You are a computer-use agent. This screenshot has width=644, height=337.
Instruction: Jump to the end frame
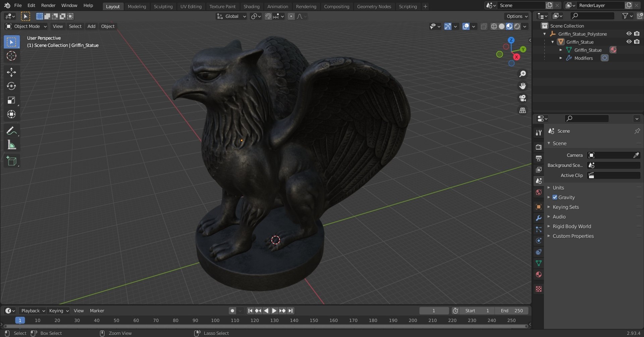[x=290, y=311]
